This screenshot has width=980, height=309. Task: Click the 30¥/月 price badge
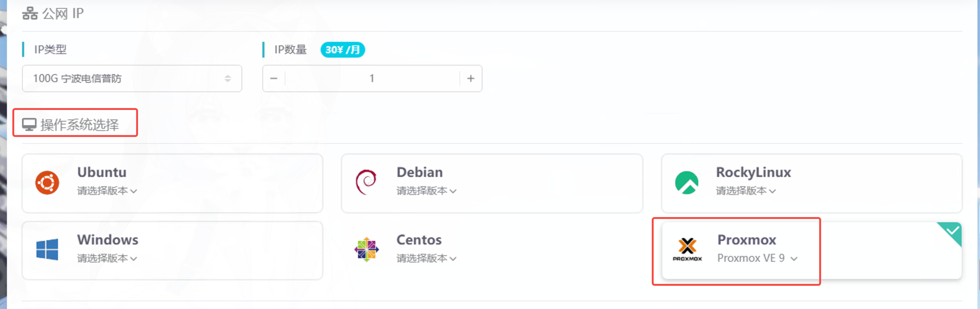point(342,50)
